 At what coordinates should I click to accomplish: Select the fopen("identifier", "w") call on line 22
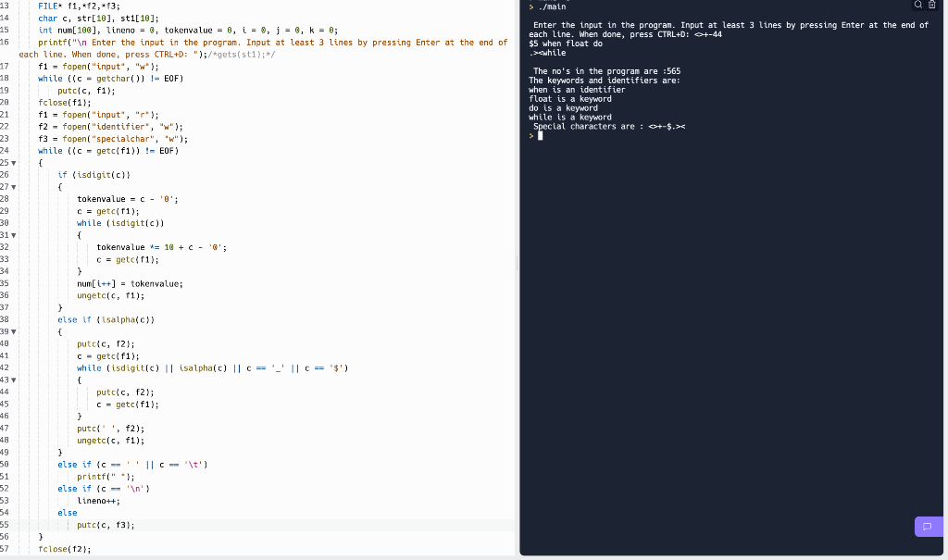pyautogui.click(x=120, y=126)
